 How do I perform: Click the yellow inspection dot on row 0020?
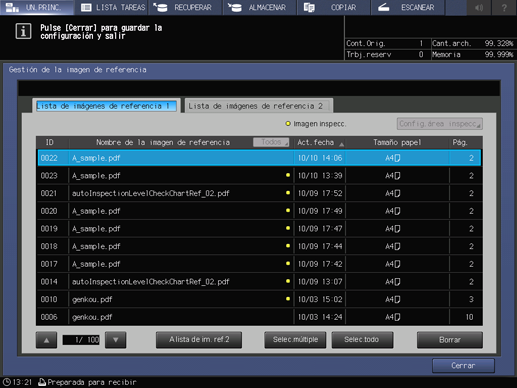click(288, 210)
